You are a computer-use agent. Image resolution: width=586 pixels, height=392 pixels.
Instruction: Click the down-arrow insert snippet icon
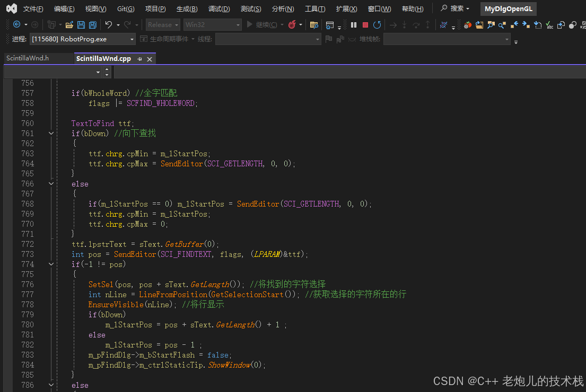(x=537, y=25)
